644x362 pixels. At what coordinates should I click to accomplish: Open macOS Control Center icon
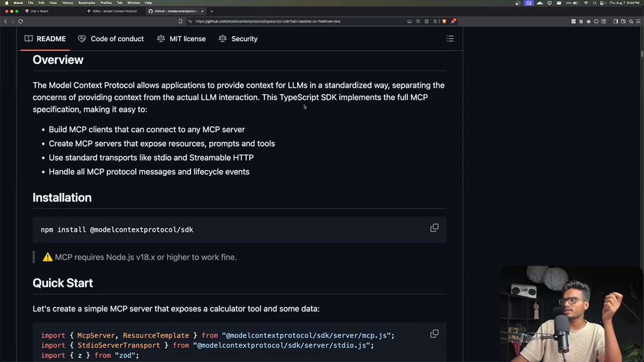[x=602, y=3]
